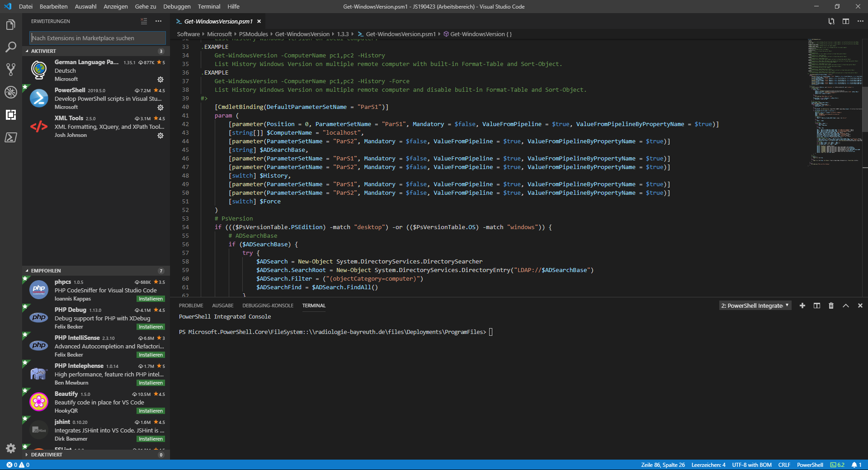
Task: Open PSModules breadcrumb dropdown
Action: point(253,34)
